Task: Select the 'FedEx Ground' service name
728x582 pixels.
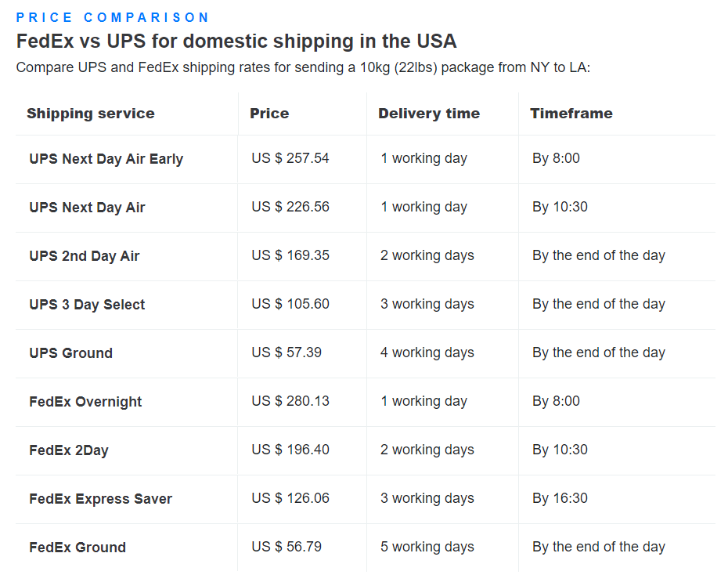Action: coord(77,548)
